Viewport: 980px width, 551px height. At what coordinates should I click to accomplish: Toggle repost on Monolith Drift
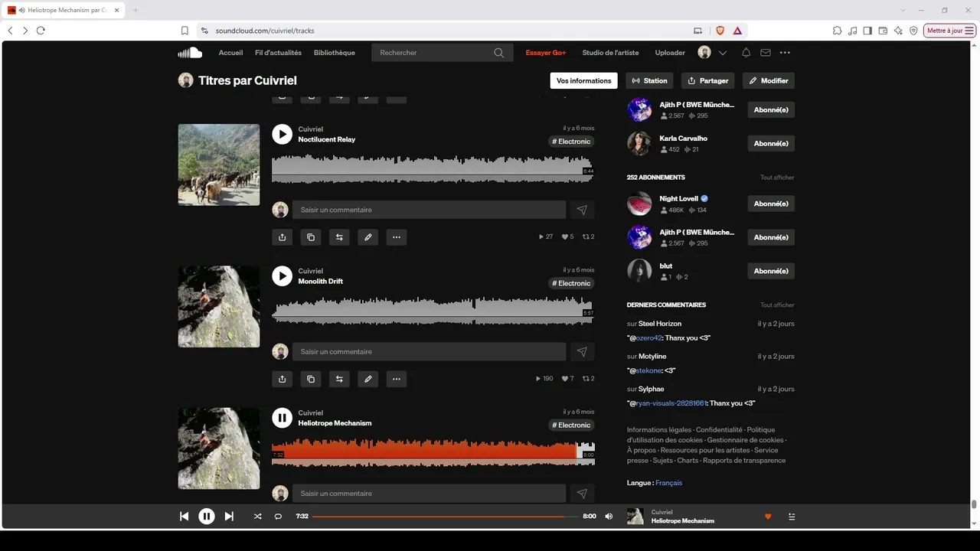338,379
